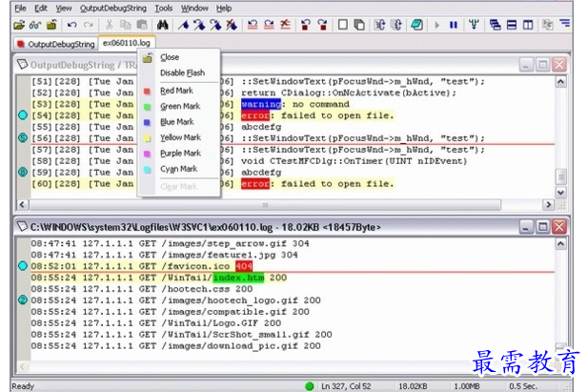Click the red underline icon with right-curving arrow
The height and width of the screenshot is (392, 588).
point(269,25)
